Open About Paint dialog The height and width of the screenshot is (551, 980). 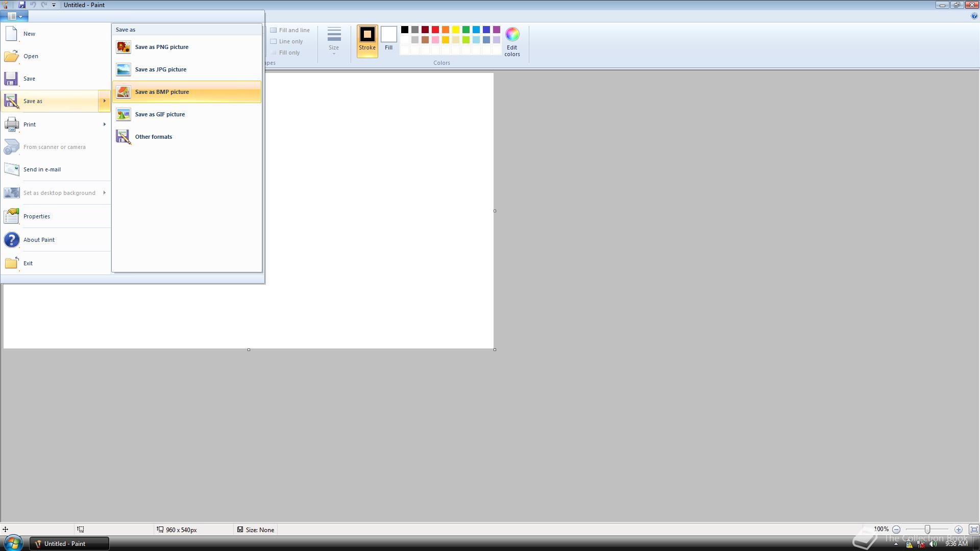56,240
